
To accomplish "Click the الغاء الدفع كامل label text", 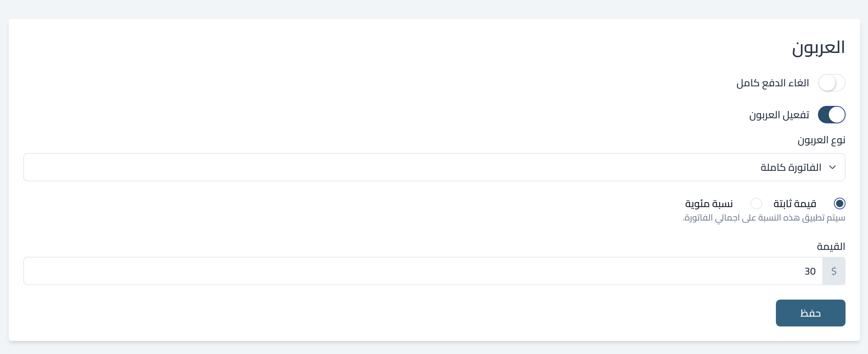I will [773, 83].
